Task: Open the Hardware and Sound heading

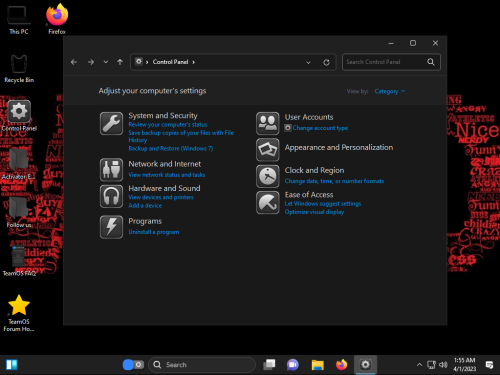Action: click(x=164, y=188)
